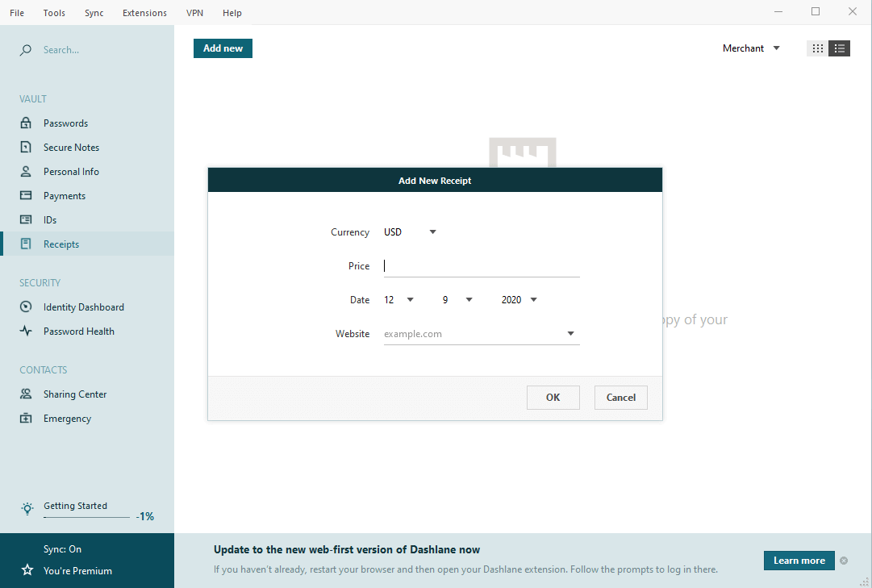Screen dimensions: 872x588
Task: Cancel the Add New Receipt dialog
Action: pos(620,397)
